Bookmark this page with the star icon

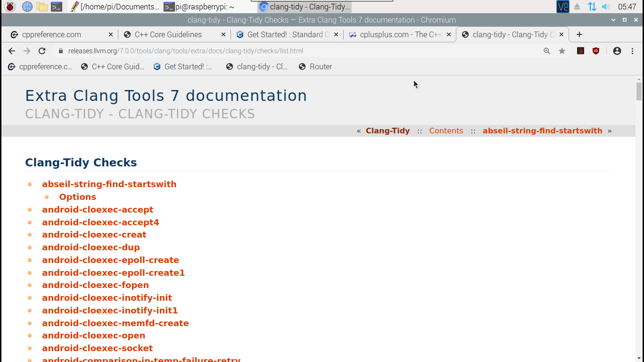562,51
